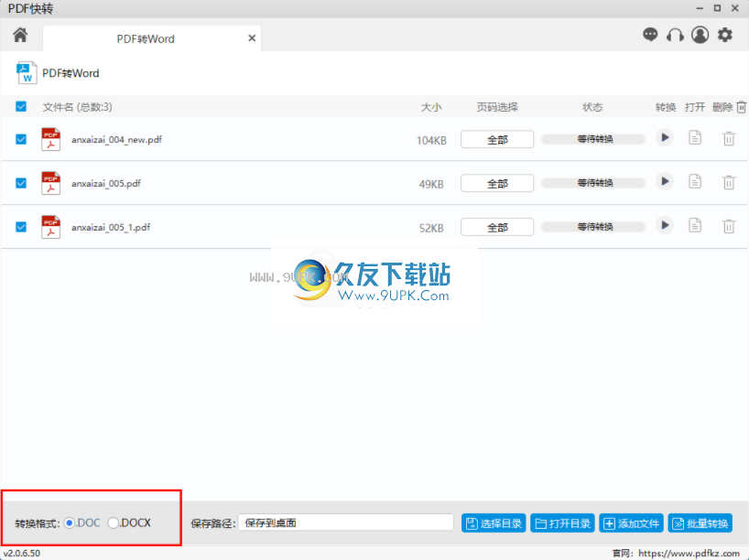Uncheck anxaizai_004_new.pdf checkbox
Screen dimensions: 749x560
[x=21, y=139]
